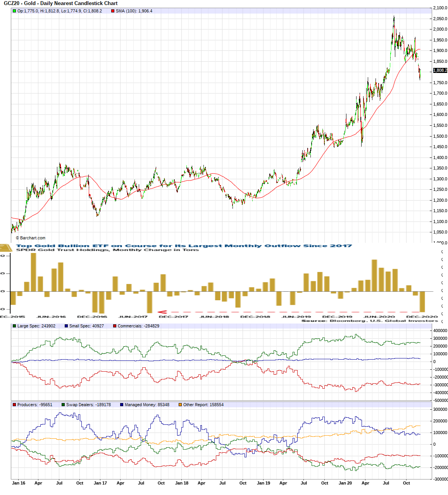Select the blue Small Spec legend marker

click(66, 326)
